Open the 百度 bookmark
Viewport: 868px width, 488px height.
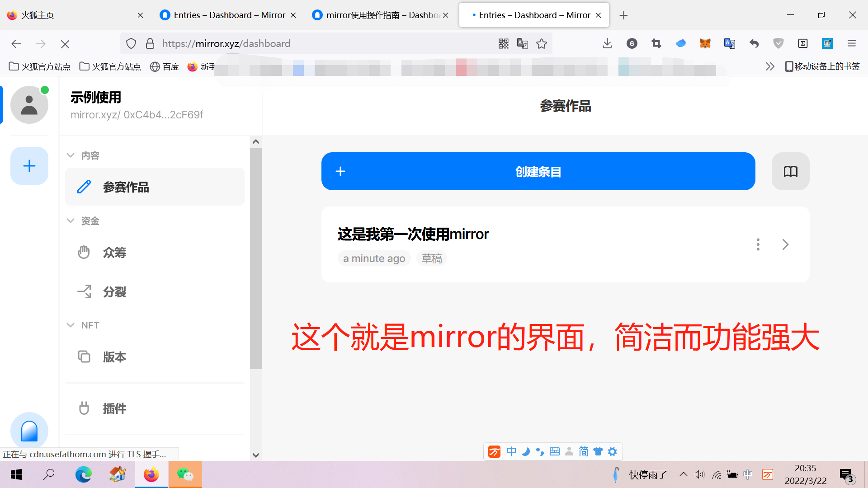(x=165, y=66)
